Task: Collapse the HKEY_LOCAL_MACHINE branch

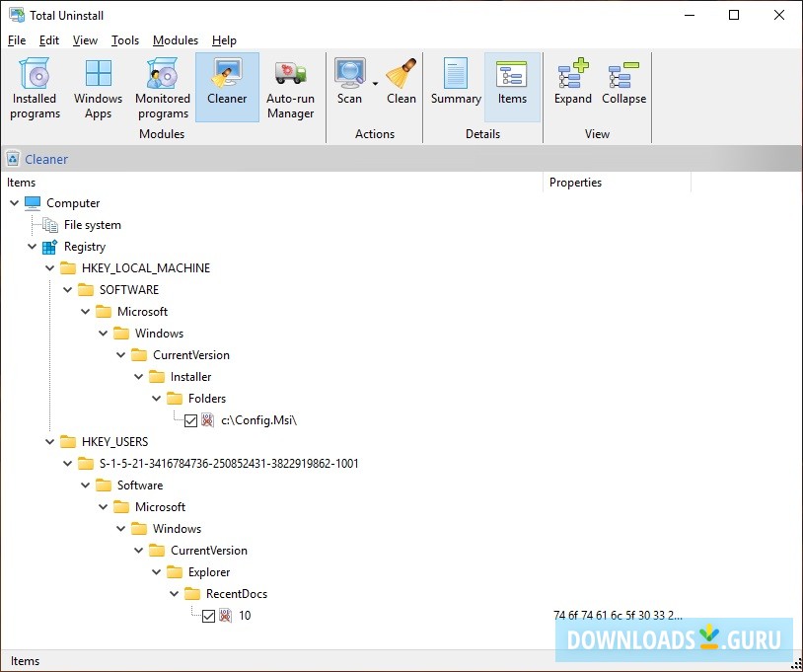Action: tap(50, 268)
